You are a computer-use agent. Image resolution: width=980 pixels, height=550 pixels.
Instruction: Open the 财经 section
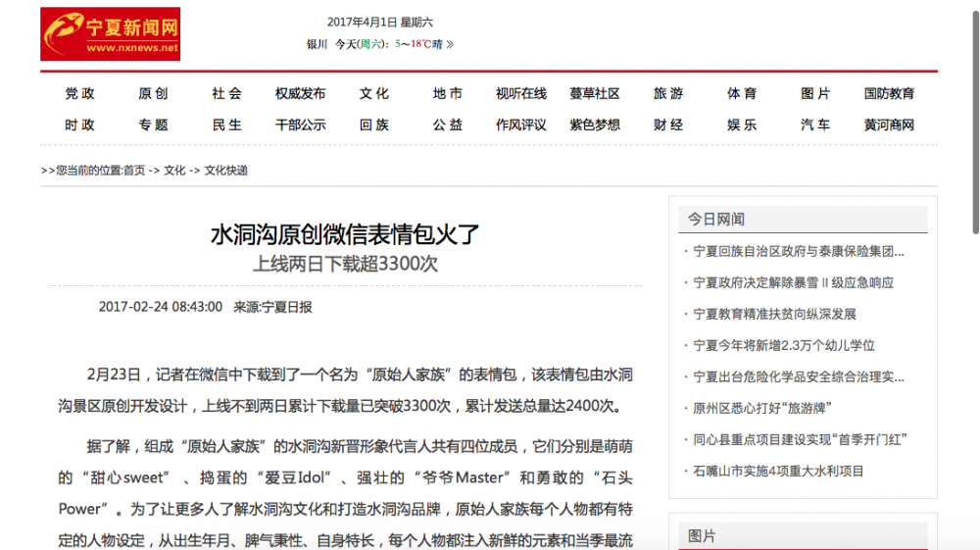pyautogui.click(x=668, y=125)
